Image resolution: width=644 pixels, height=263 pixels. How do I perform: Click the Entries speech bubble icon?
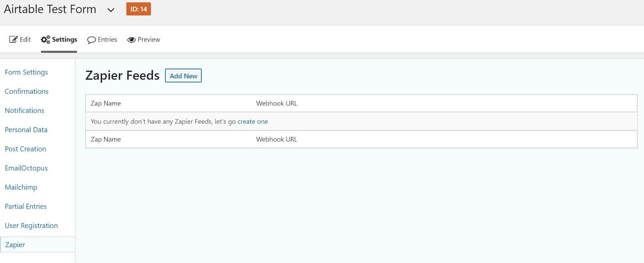click(x=91, y=40)
